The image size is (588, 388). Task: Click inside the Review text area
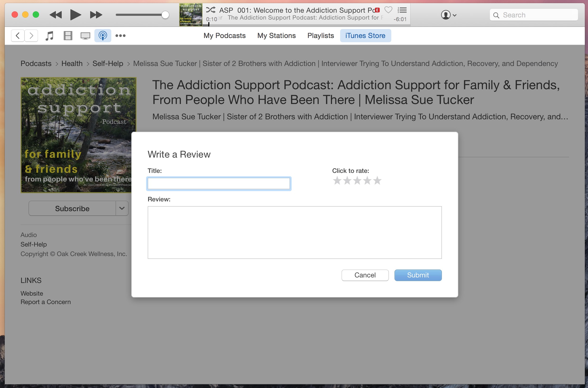point(295,233)
